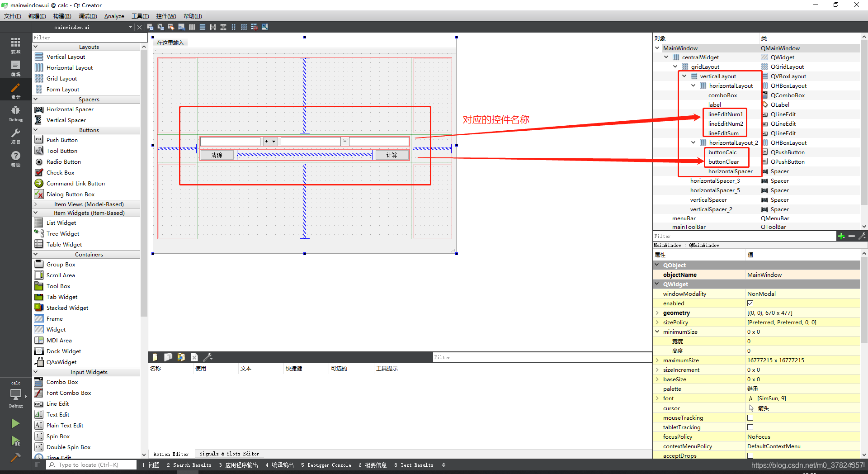Expand the geometry property row
Screen dimensions: 868x474
click(x=657, y=313)
